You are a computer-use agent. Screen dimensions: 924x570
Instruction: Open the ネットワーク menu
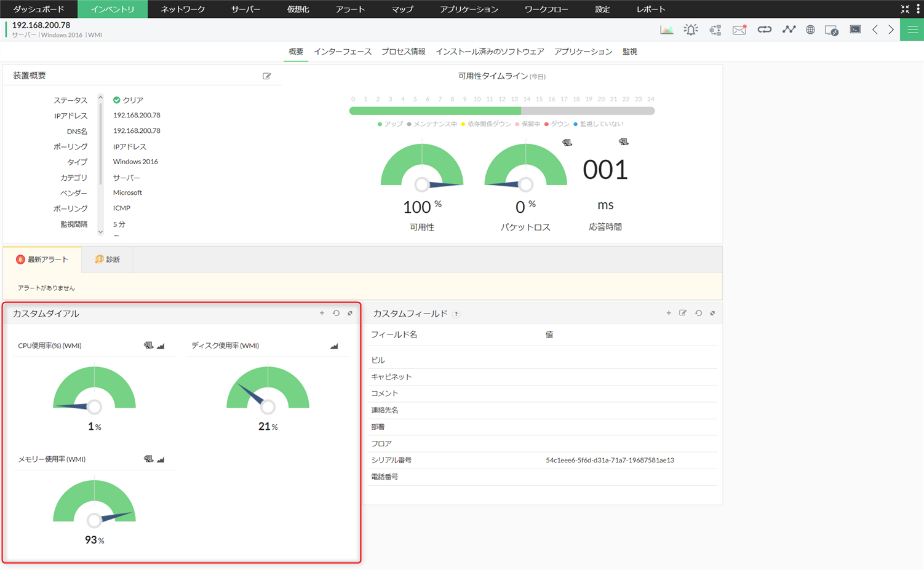[x=183, y=9]
